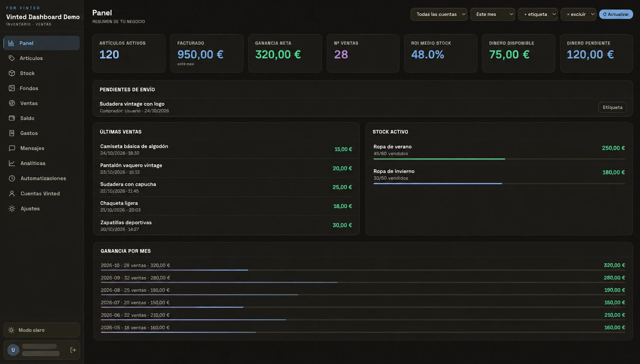
Task: Select the Zapatillas deportivas sale row
Action: [226, 225]
